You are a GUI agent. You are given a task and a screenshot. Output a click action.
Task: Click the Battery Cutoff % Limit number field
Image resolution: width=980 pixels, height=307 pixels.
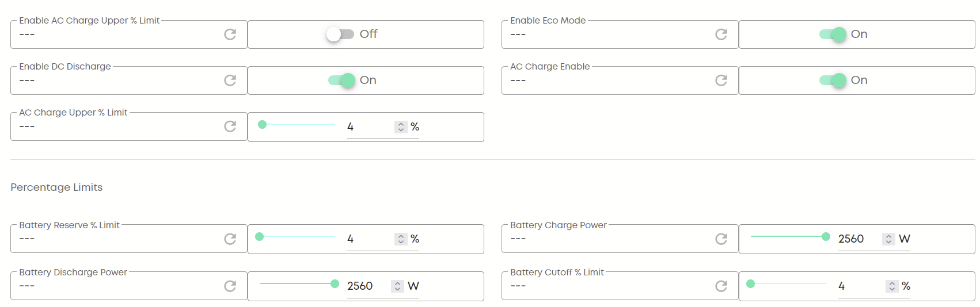coord(859,286)
